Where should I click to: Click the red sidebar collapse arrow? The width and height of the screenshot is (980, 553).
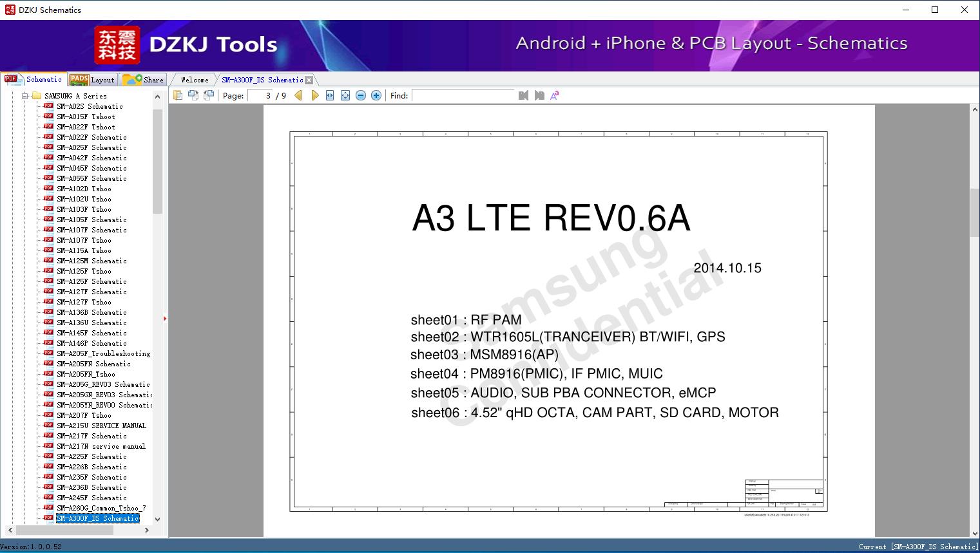165,319
